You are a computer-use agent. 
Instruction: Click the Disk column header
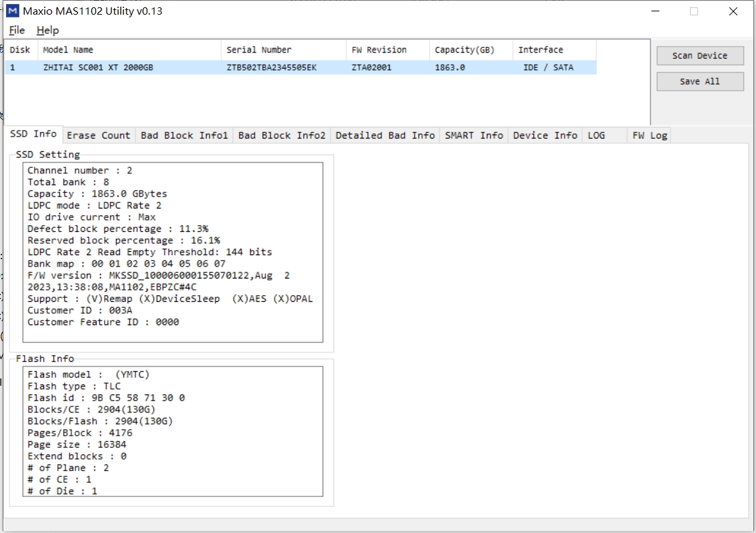click(20, 50)
